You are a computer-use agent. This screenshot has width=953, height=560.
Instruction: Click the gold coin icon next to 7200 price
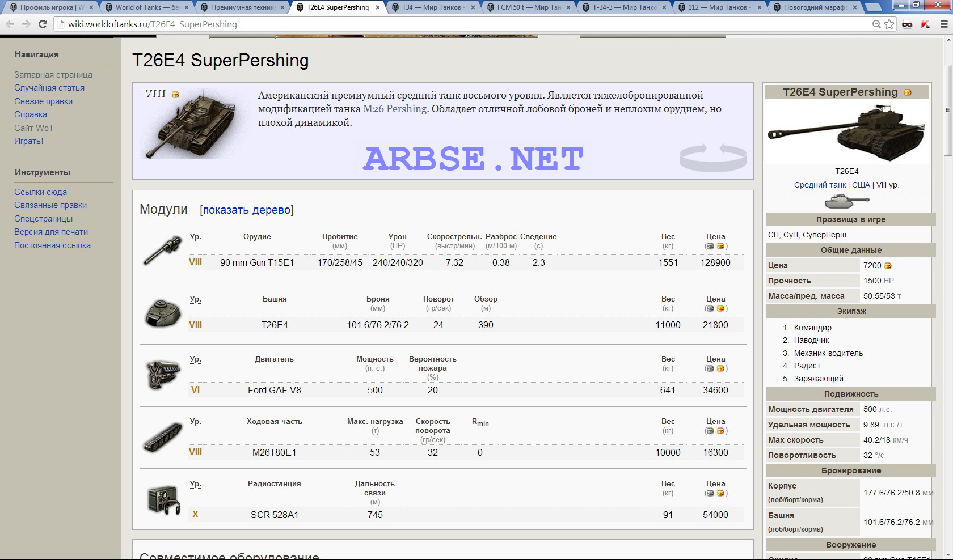(888, 265)
